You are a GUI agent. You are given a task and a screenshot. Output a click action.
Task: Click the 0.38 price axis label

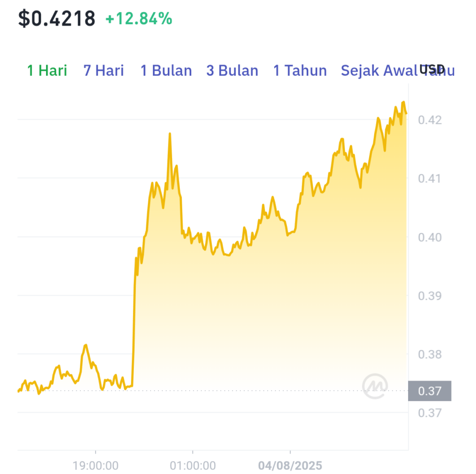click(x=430, y=355)
